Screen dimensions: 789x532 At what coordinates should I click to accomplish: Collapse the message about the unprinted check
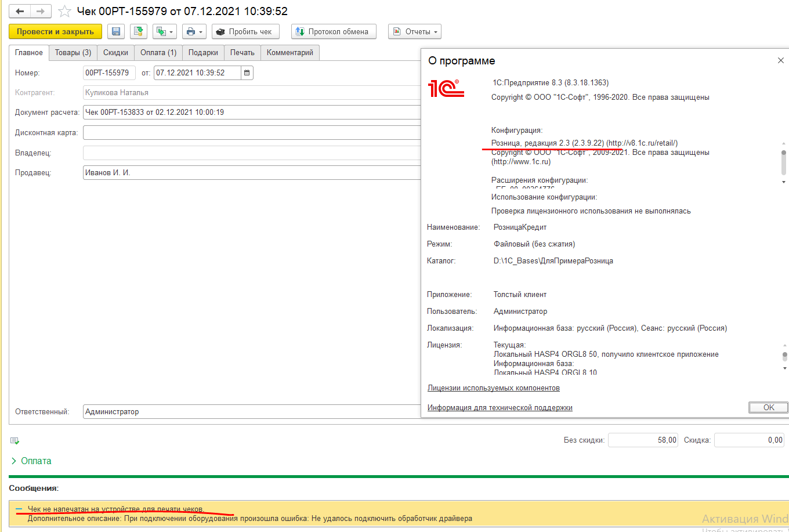(x=19, y=509)
